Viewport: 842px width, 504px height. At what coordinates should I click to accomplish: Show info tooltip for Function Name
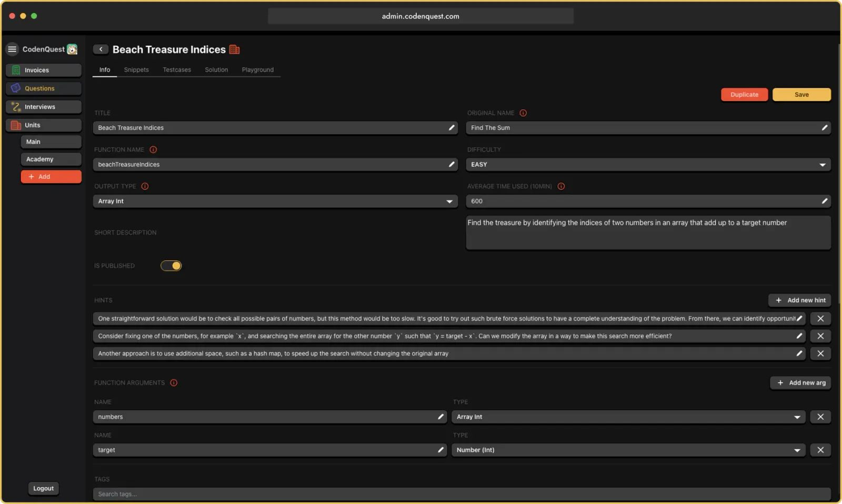[153, 149]
